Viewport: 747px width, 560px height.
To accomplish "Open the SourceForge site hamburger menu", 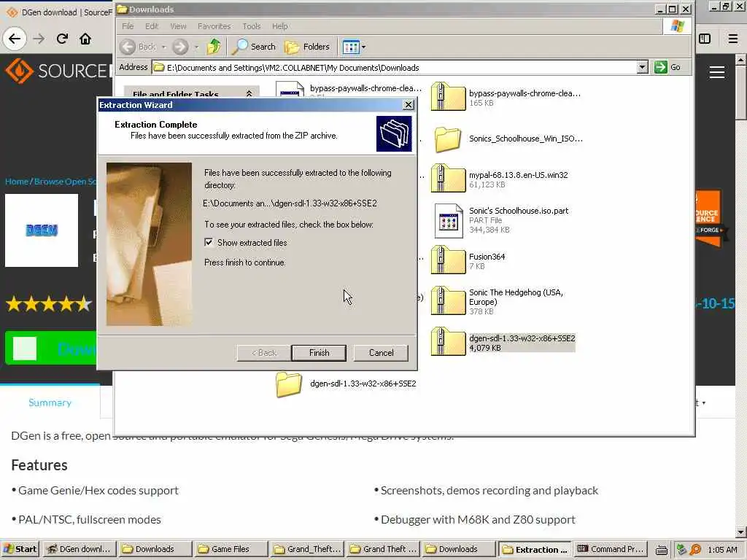I will (717, 72).
